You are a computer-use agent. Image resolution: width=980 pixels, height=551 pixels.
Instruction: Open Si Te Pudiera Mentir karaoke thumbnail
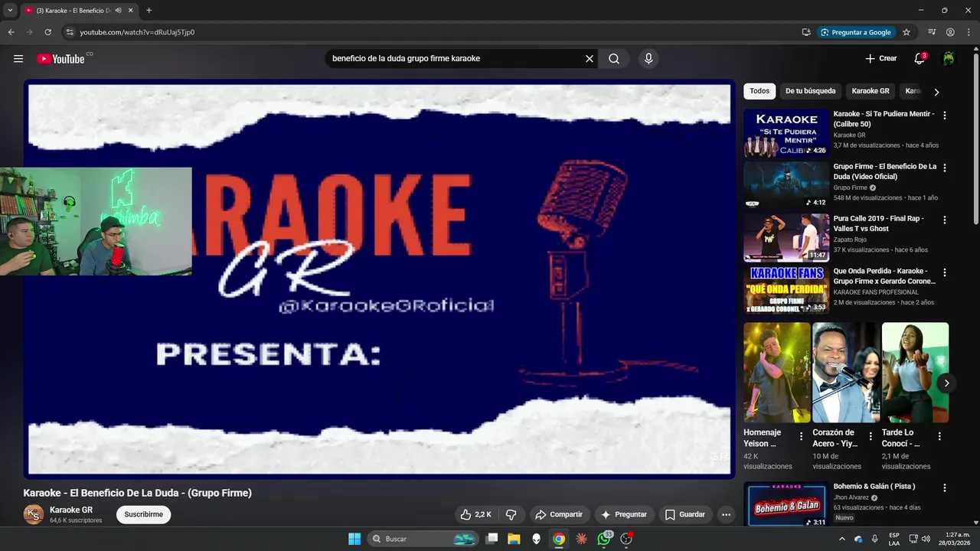coord(786,133)
